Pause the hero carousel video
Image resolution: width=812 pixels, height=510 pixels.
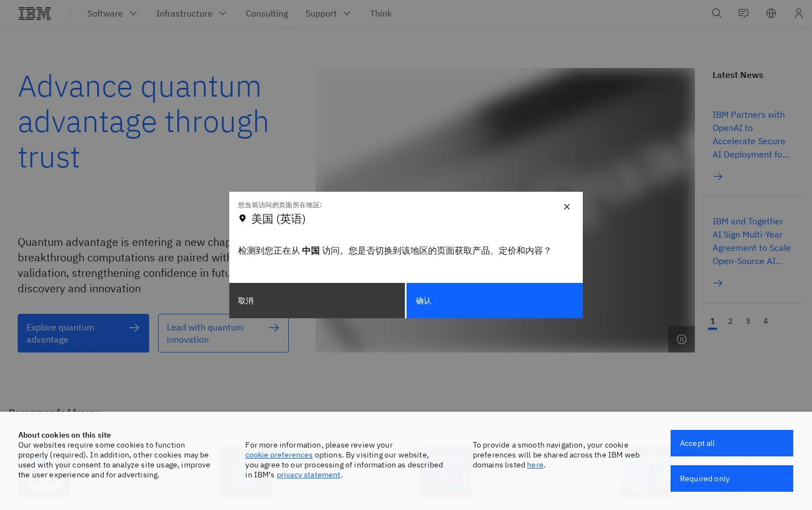point(682,339)
